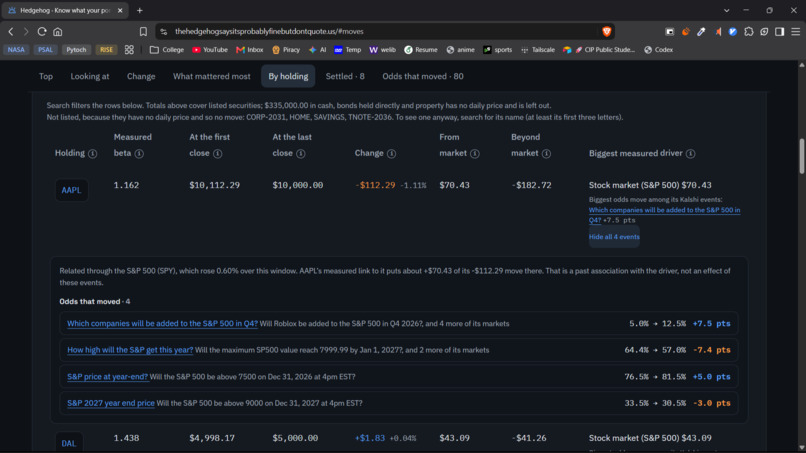Image resolution: width=806 pixels, height=453 pixels.
Task: Open 'Which companies will be added' link in odds list
Action: (x=162, y=323)
